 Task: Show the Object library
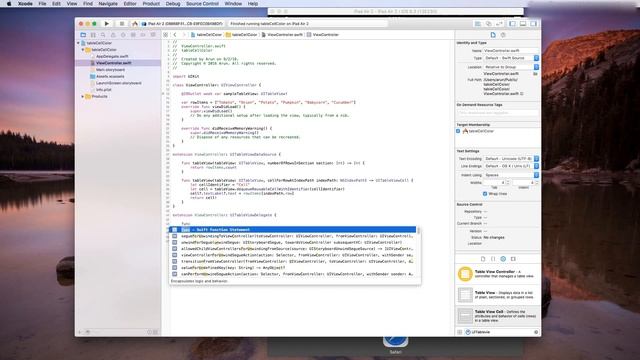tap(503, 259)
